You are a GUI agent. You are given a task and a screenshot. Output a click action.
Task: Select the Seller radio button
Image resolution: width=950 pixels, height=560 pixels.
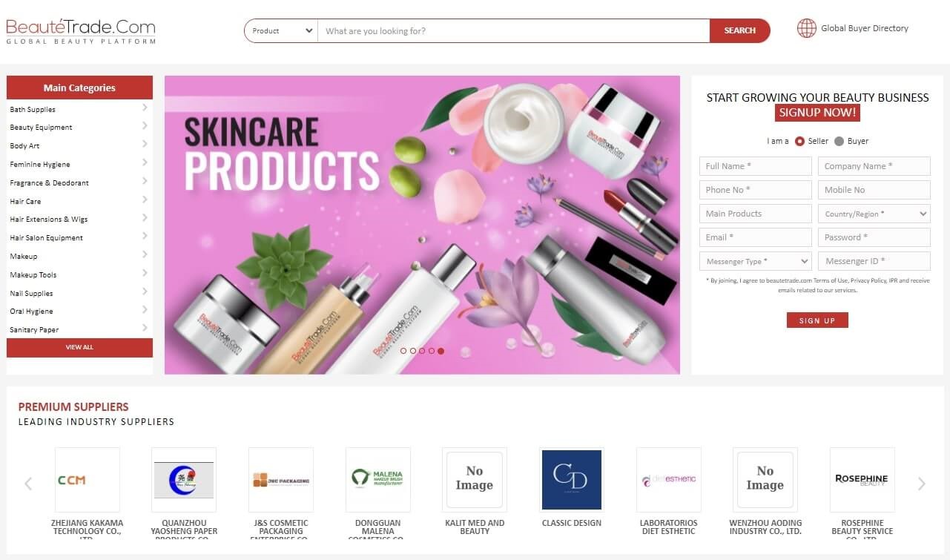pyautogui.click(x=799, y=141)
